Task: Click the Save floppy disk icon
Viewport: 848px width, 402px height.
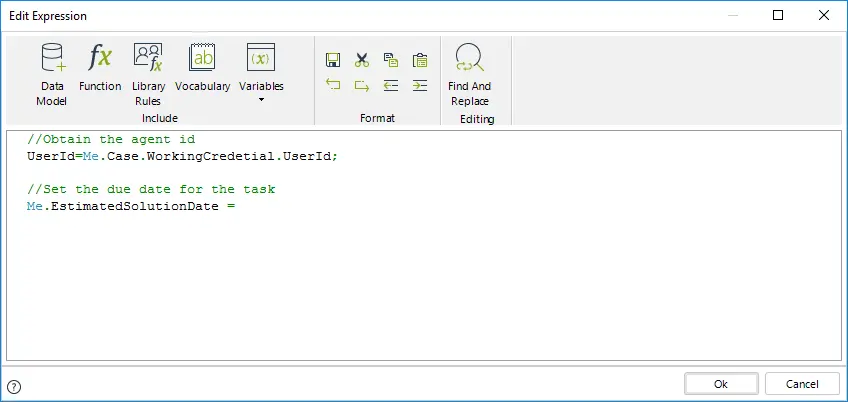Action: click(333, 60)
